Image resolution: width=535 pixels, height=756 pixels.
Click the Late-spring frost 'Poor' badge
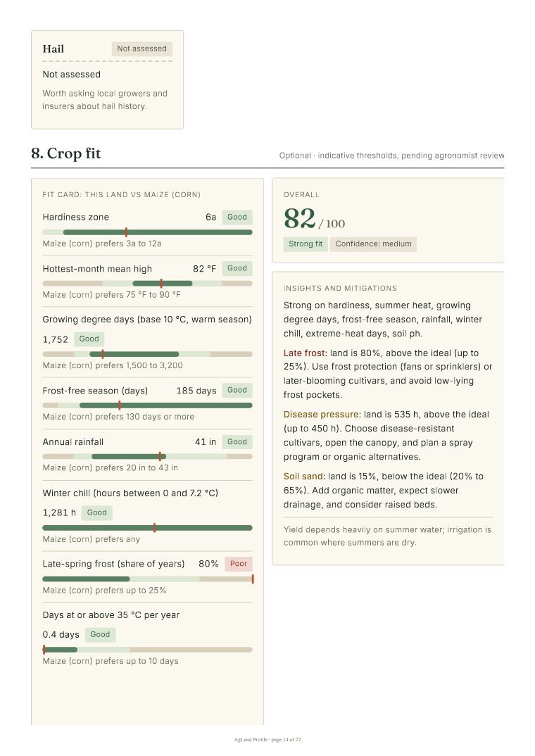click(239, 564)
